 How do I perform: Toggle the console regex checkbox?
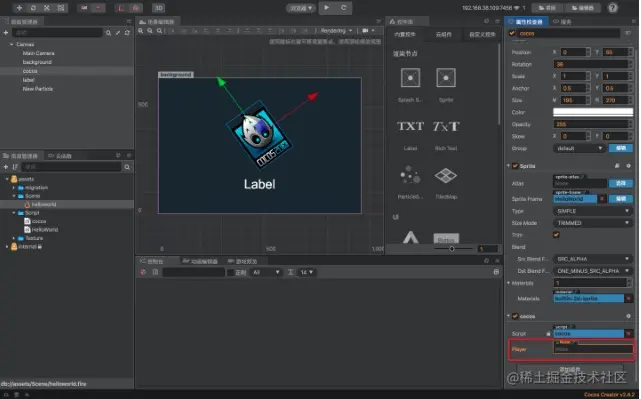coord(231,272)
